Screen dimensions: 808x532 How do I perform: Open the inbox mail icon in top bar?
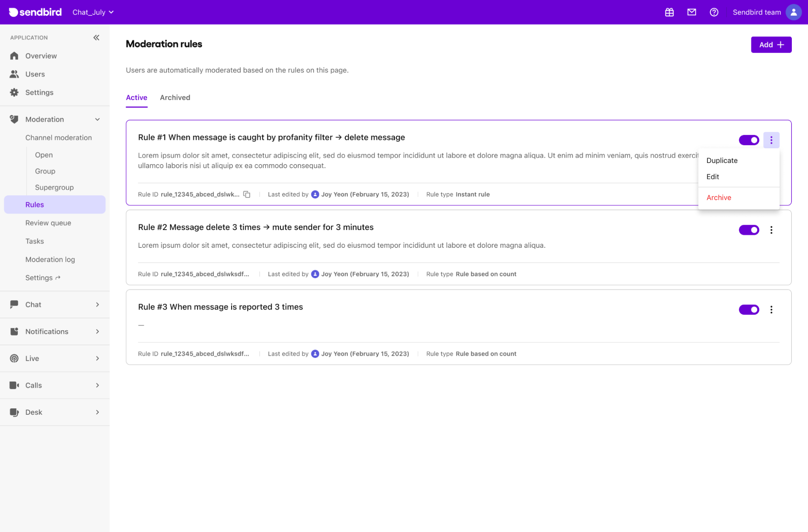692,12
